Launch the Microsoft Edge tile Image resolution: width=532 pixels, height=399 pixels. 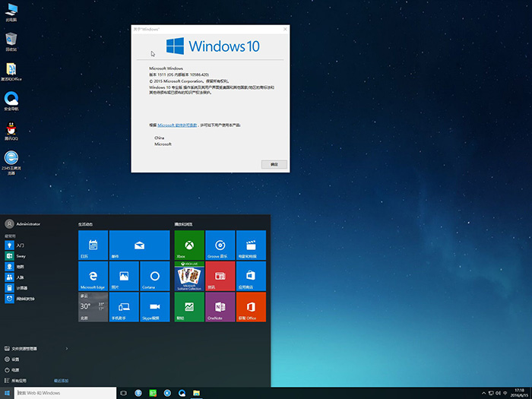(93, 276)
